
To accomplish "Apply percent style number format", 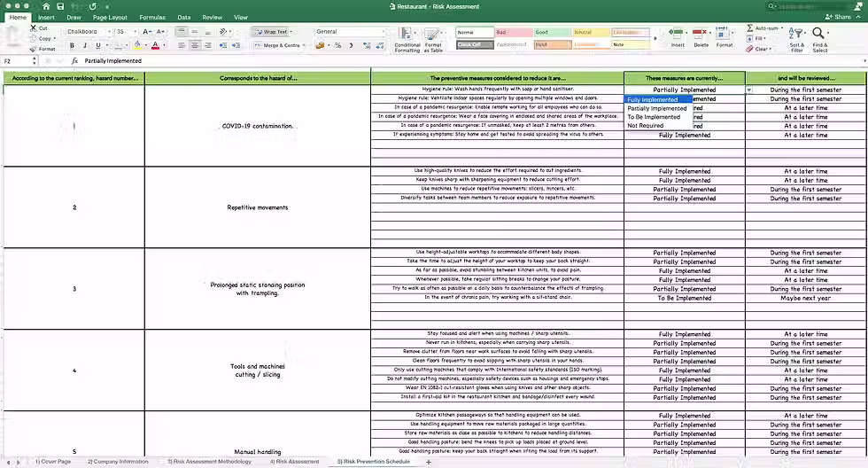I will pyautogui.click(x=337, y=45).
